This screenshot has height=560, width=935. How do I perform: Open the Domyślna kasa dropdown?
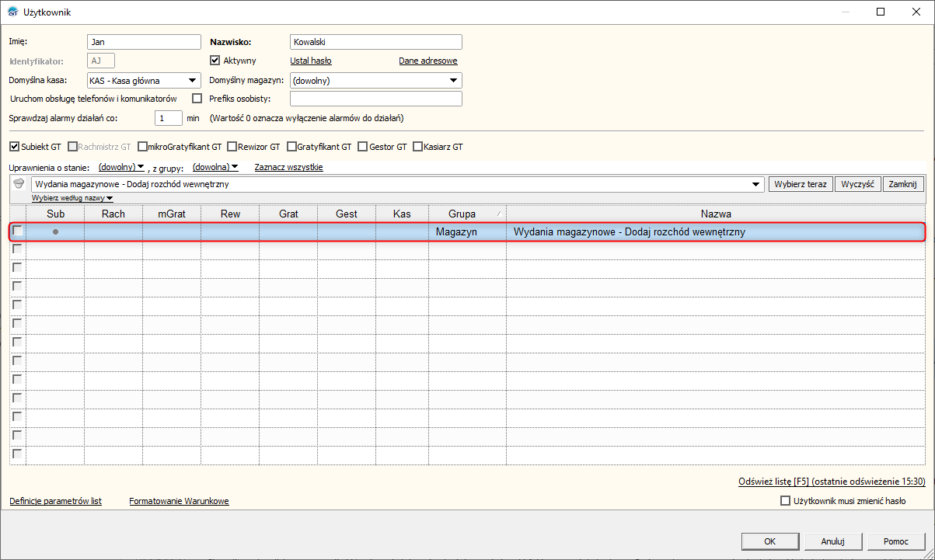click(192, 80)
